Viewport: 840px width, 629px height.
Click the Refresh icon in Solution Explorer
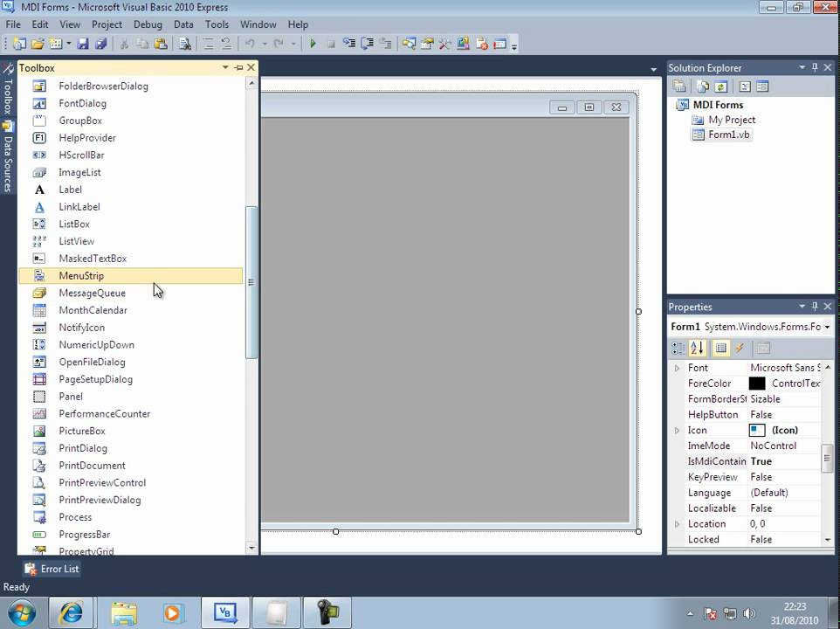point(721,86)
